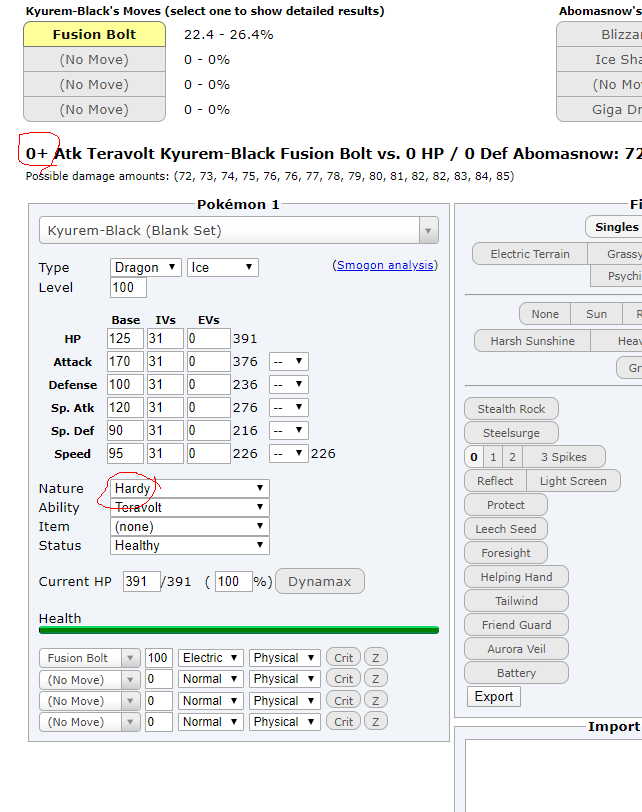Click the Export button
This screenshot has height=812, width=642.
[493, 697]
